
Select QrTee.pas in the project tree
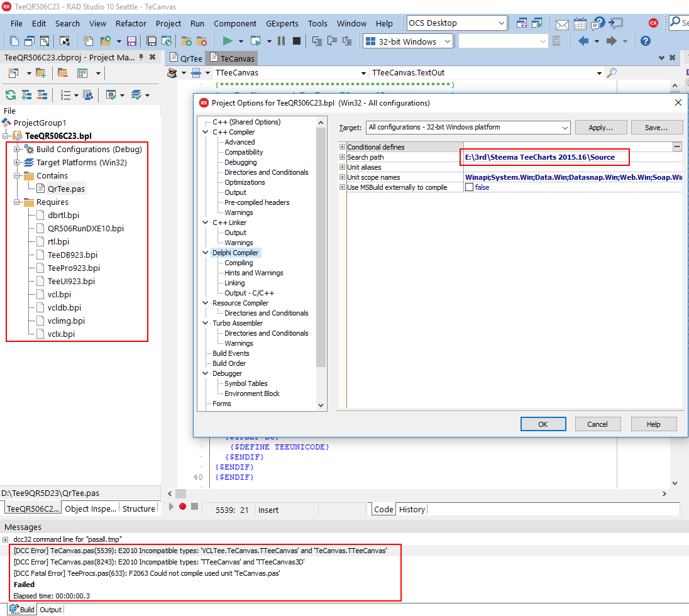(66, 189)
